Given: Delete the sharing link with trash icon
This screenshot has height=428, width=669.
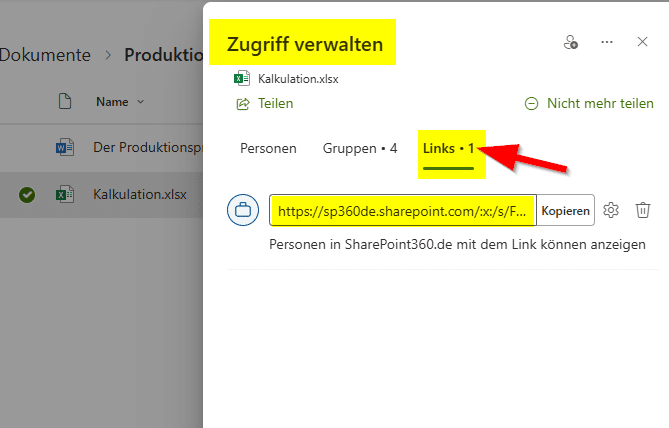Looking at the screenshot, I should point(643,210).
